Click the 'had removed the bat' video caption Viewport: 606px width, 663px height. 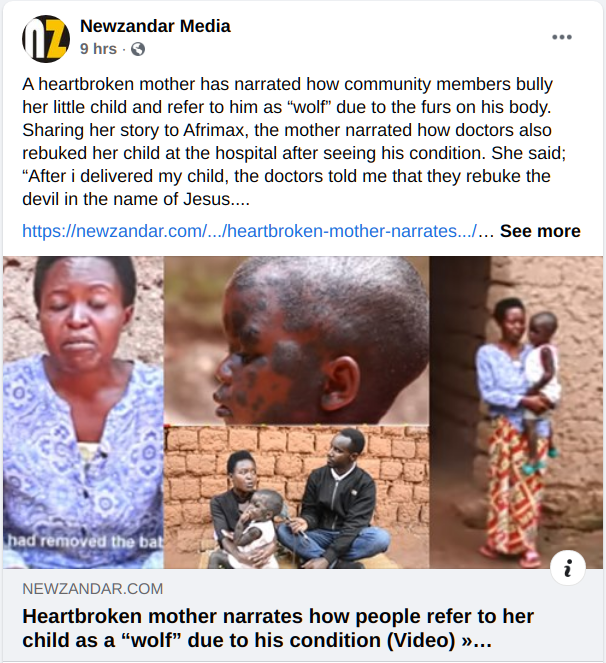(x=85, y=541)
